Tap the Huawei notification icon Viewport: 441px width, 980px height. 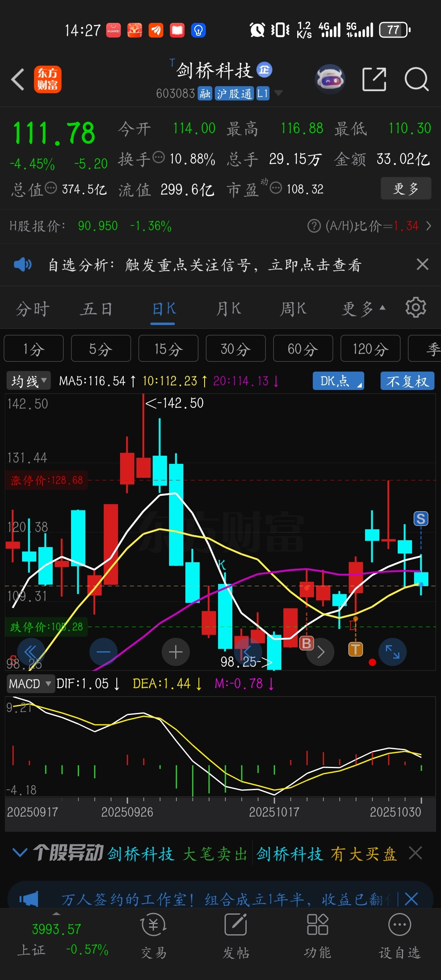coord(114,30)
